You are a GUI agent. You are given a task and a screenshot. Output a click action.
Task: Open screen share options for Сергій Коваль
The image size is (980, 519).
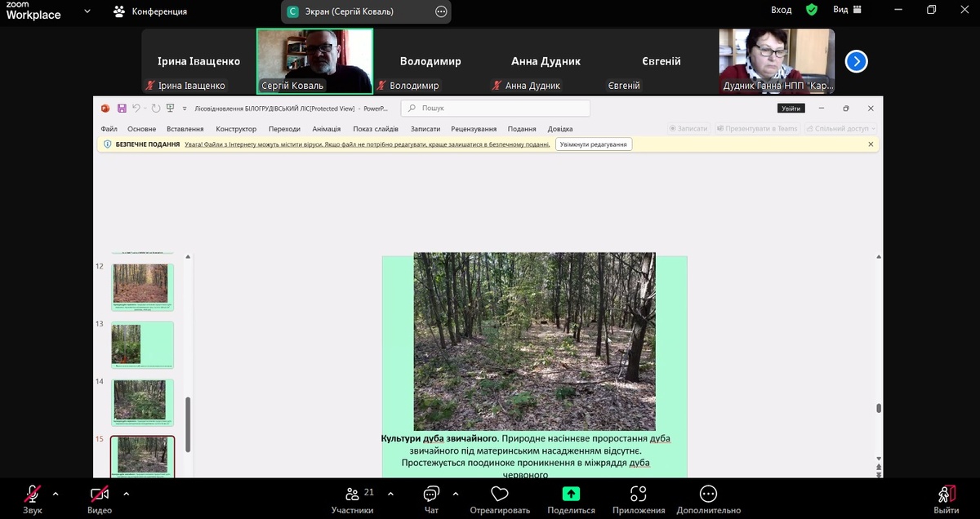tap(441, 11)
